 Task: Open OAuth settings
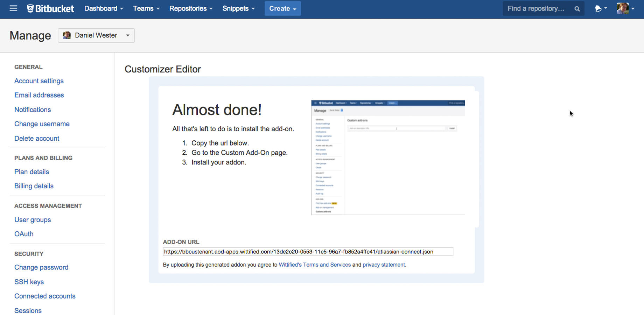coord(24,234)
